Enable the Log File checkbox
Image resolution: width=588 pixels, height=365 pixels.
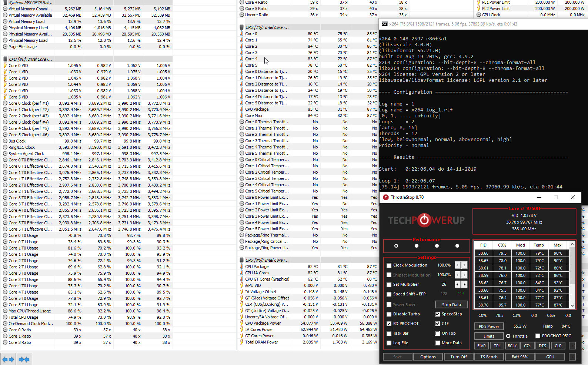pyautogui.click(x=389, y=343)
